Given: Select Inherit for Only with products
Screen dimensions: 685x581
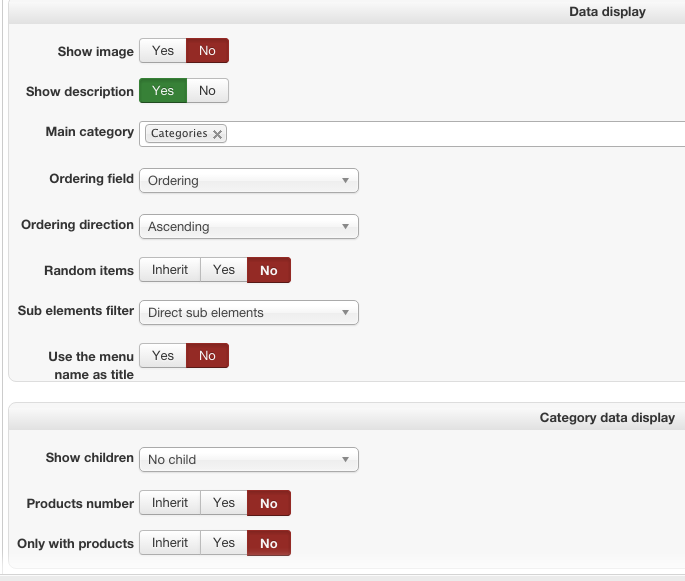Looking at the screenshot, I should (170, 543).
